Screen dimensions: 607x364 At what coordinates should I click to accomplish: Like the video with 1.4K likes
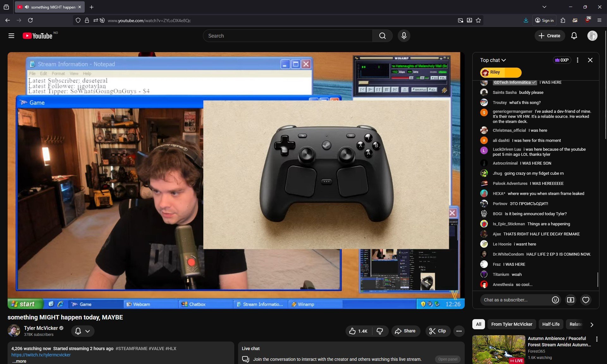coord(359,331)
